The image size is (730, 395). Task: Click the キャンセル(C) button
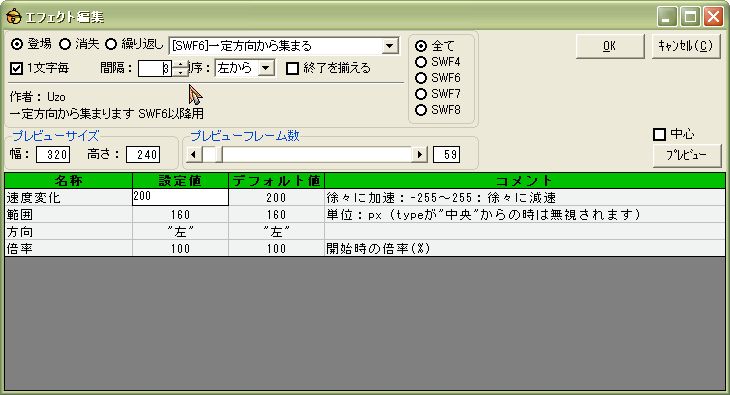pos(686,46)
